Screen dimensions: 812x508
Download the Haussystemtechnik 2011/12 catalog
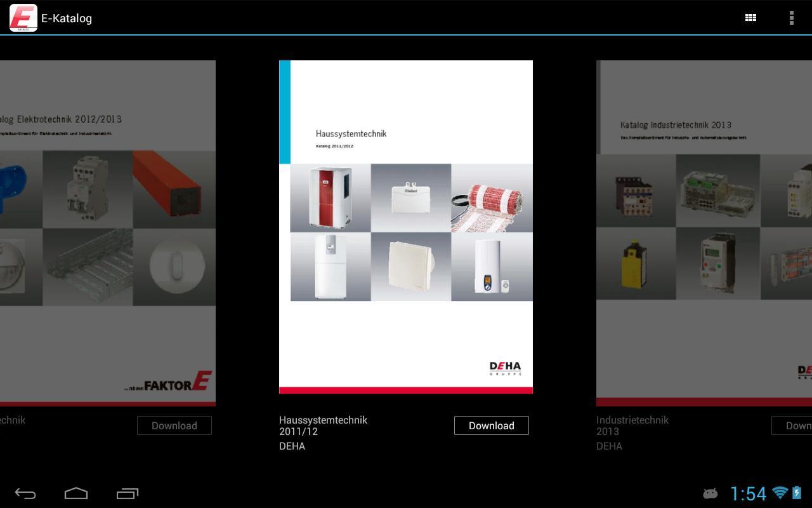492,425
